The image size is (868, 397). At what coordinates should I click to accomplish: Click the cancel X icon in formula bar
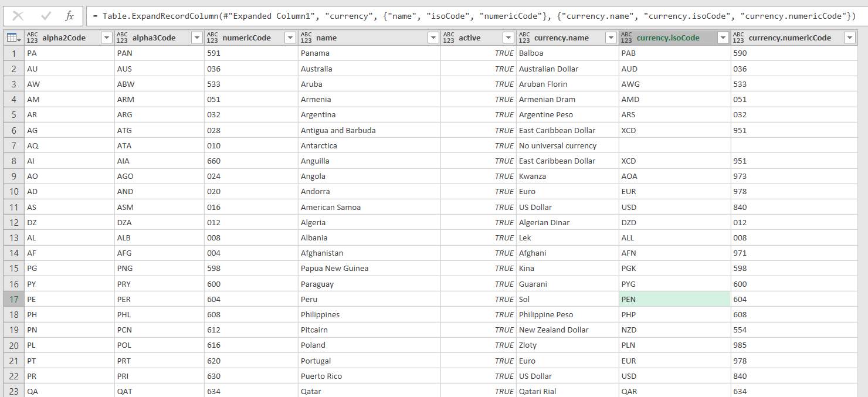click(x=18, y=16)
